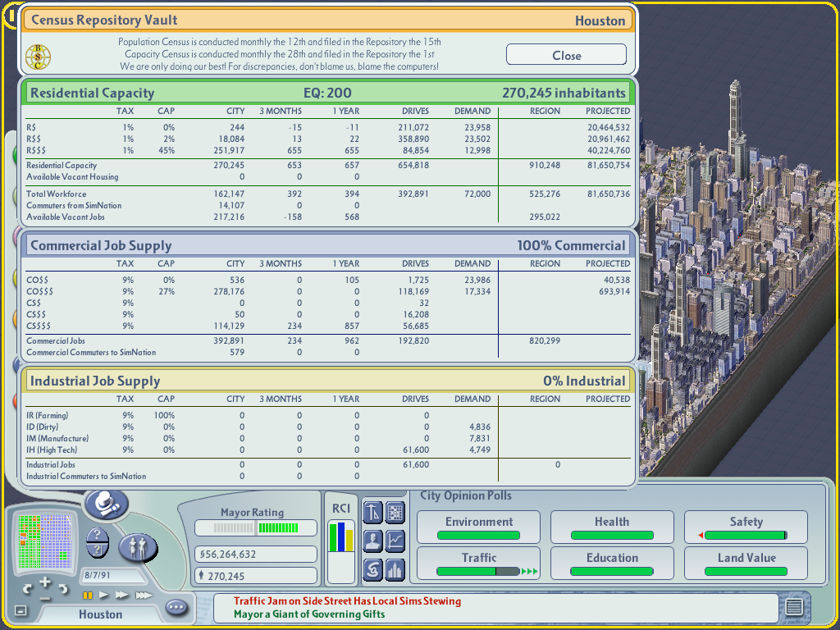The height and width of the screenshot is (630, 840).
Task: Open the Environment opinion poll
Action: pos(478,527)
